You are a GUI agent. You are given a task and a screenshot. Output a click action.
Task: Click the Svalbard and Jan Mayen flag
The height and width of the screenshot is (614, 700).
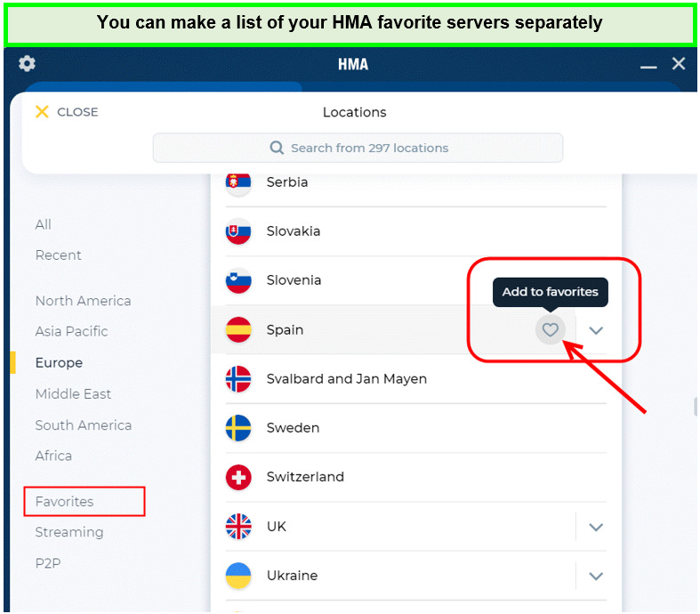click(238, 379)
